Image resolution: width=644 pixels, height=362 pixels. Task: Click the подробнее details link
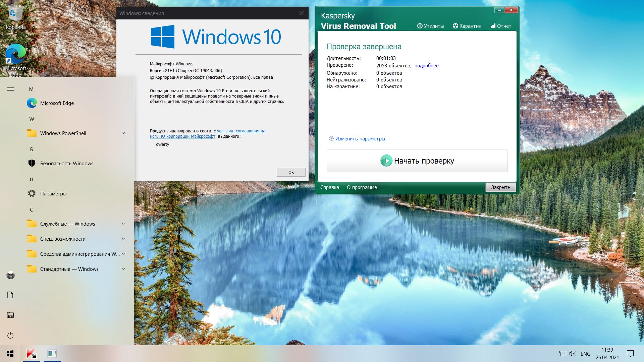426,66
